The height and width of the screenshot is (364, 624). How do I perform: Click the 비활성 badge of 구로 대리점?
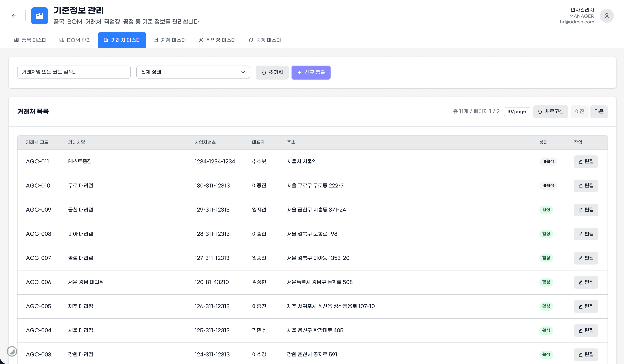[x=548, y=185]
